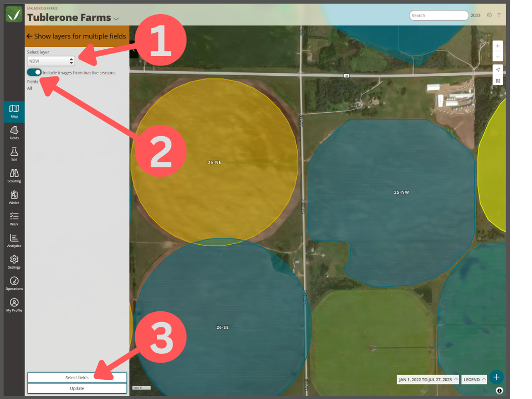532x399 pixels.
Task: Click the teal plus action button
Action: [496, 377]
